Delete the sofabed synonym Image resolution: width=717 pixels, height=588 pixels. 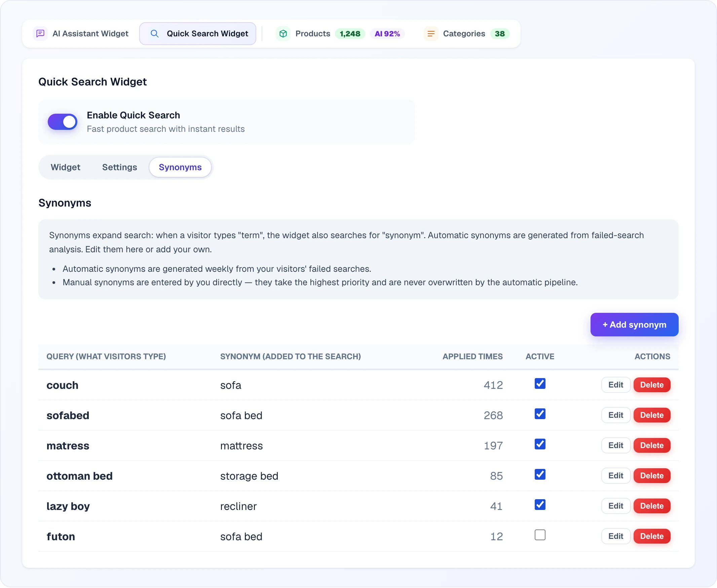pos(652,415)
